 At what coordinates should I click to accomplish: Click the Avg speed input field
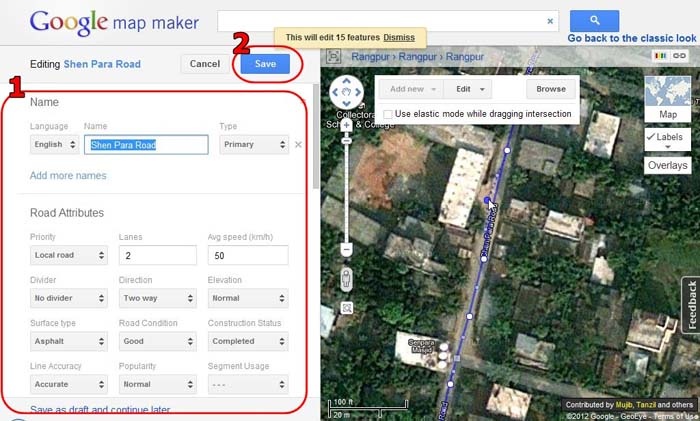pyautogui.click(x=248, y=255)
